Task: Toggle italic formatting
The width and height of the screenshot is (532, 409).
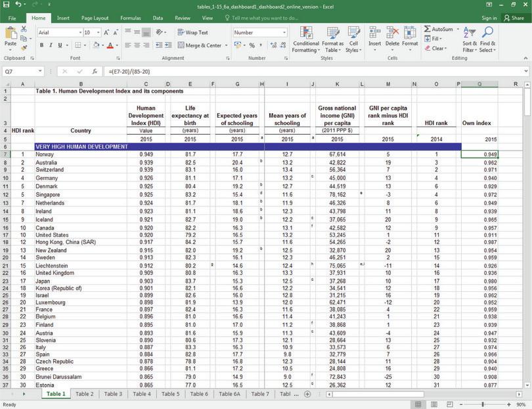Action: pyautogui.click(x=50, y=45)
